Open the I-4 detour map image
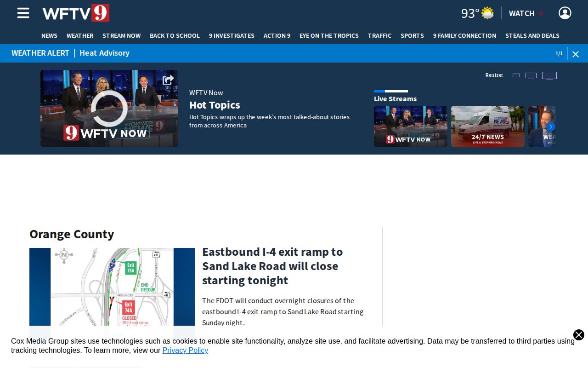 click(x=112, y=287)
